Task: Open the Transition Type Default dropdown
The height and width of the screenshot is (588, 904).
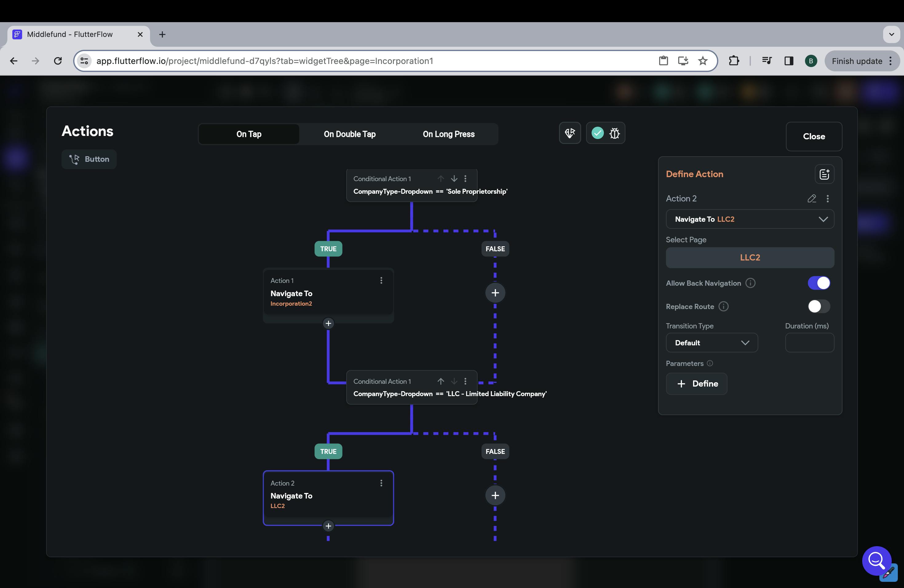Action: [712, 343]
